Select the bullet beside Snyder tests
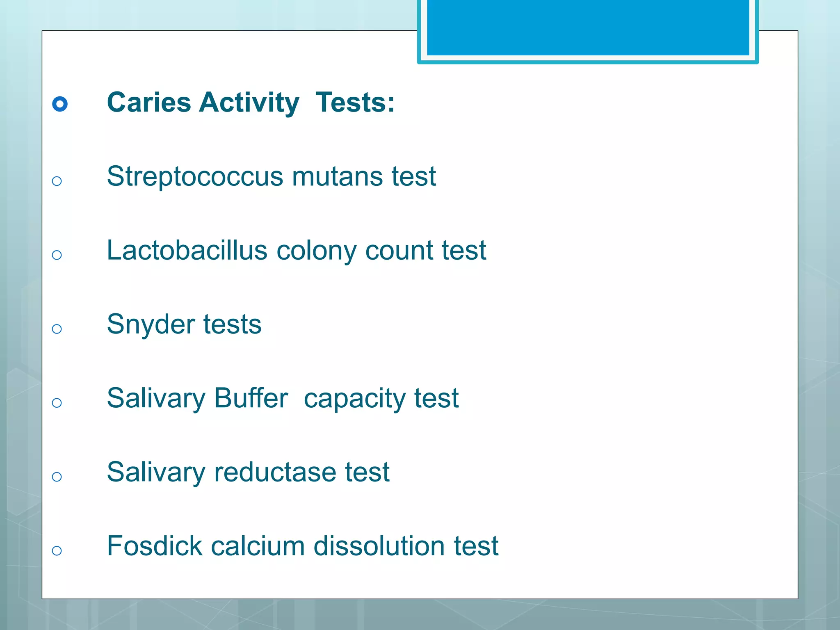The width and height of the screenshot is (840, 630). point(57,329)
